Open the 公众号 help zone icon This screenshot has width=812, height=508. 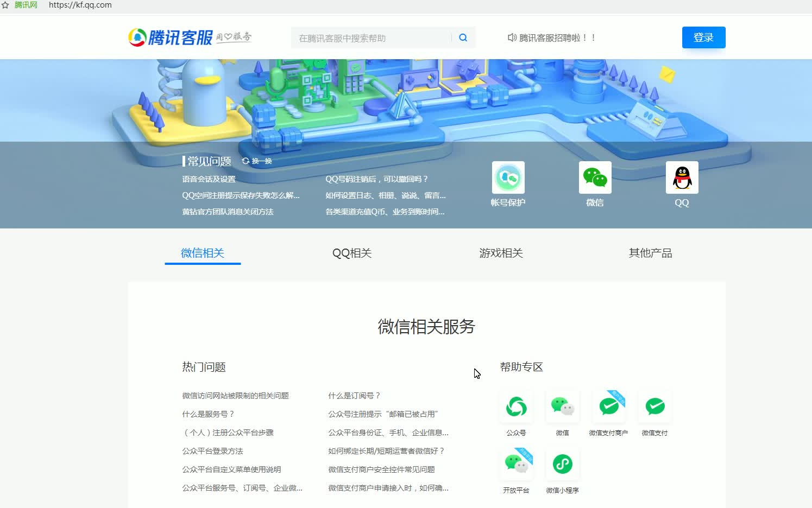(516, 407)
